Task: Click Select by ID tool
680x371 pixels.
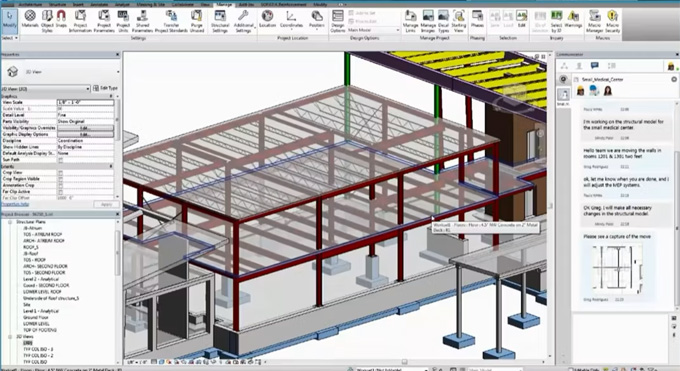Action: [556, 21]
